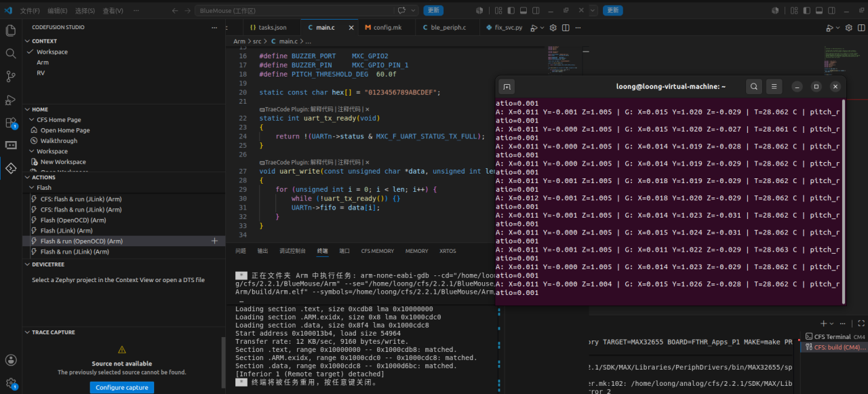Image resolution: width=868 pixels, height=394 pixels.
Task: Open the 编辑(E) menu
Action: click(58, 11)
